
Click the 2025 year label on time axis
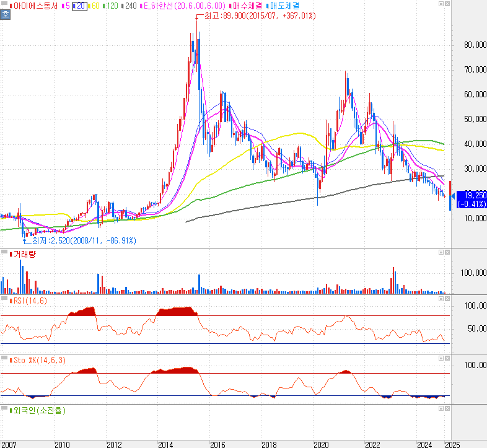(x=452, y=444)
